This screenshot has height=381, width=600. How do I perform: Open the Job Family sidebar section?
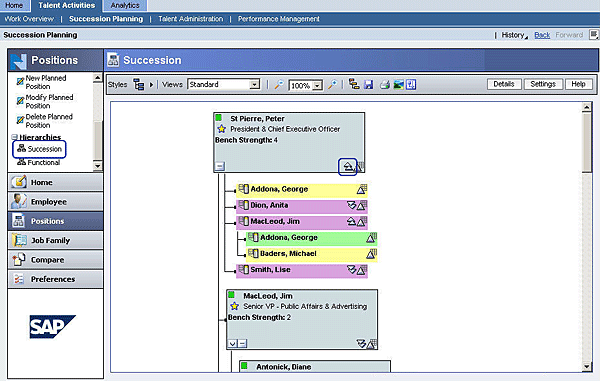(x=55, y=240)
